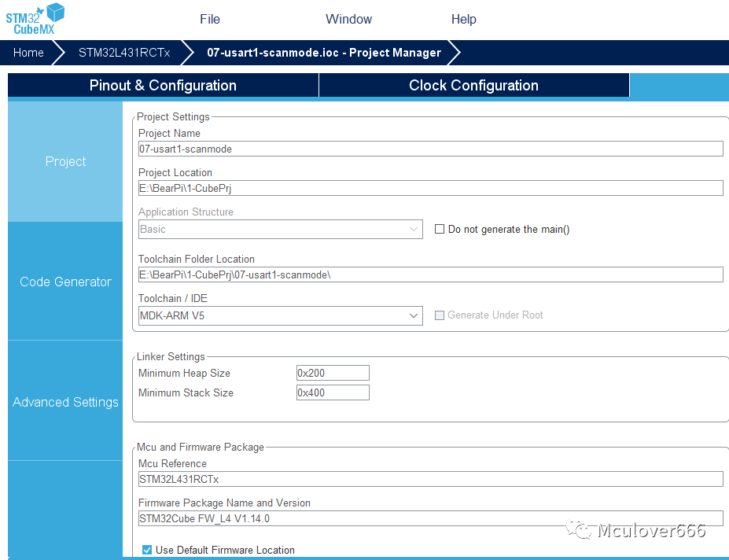The height and width of the screenshot is (560, 729).
Task: Open the File menu
Action: (210, 19)
